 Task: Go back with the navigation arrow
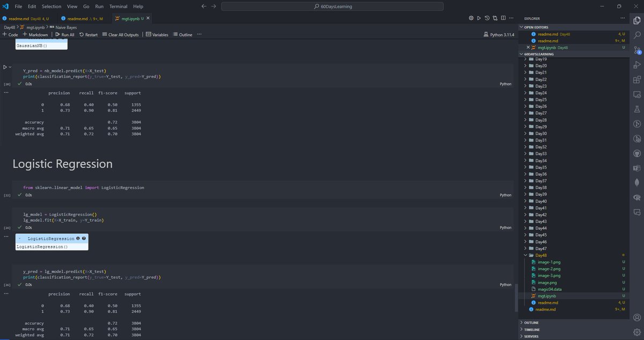203,6
